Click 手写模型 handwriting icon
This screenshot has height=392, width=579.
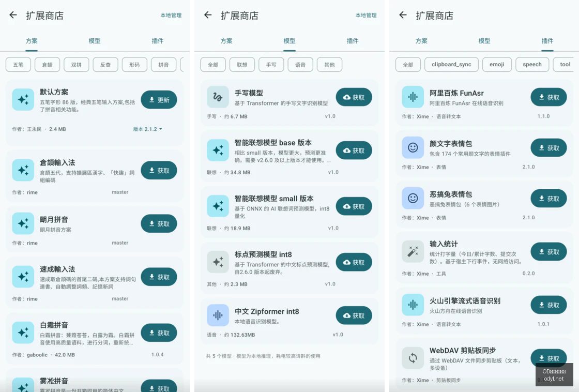click(218, 97)
